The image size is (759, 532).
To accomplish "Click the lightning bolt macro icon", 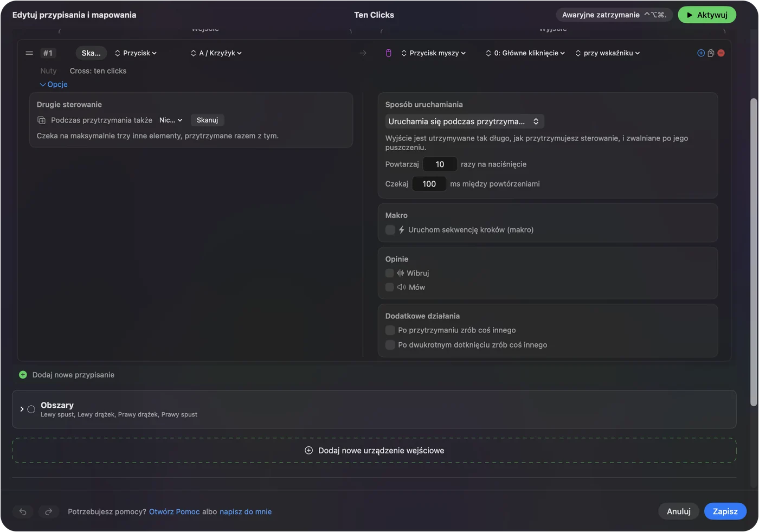I will coord(402,230).
